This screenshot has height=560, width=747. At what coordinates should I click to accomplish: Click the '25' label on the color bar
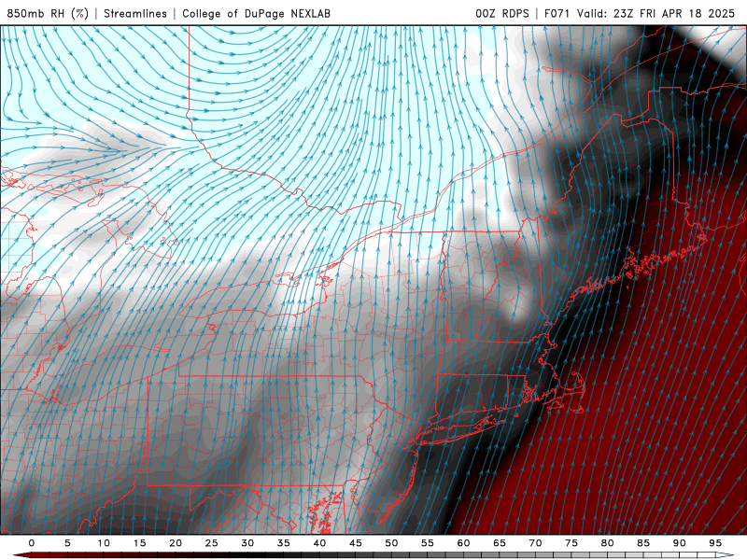coord(212,543)
